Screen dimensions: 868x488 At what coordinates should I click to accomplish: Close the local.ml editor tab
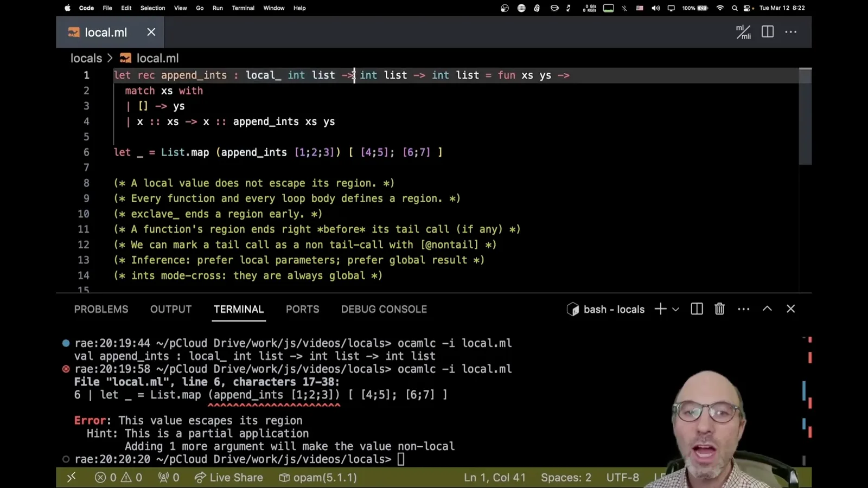click(x=151, y=32)
